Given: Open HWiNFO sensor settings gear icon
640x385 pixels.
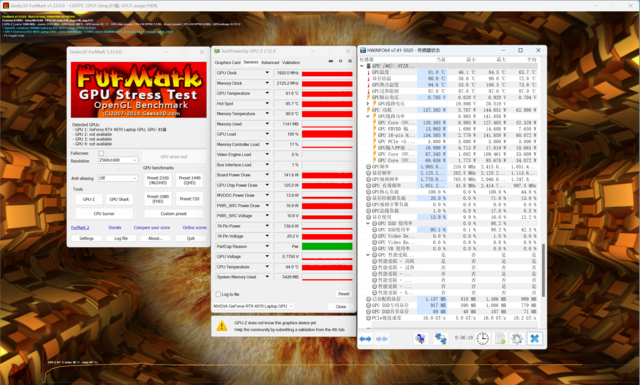Looking at the screenshot, I should coord(517,338).
